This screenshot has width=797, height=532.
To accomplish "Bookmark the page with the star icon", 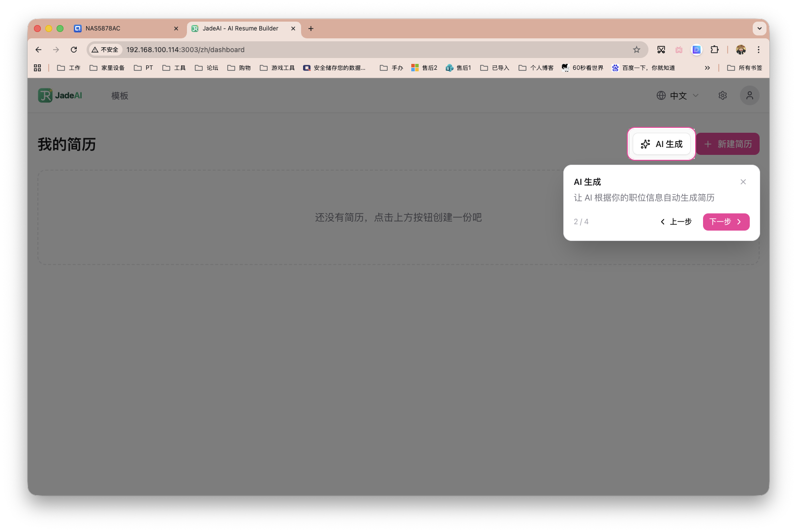I will (x=637, y=50).
